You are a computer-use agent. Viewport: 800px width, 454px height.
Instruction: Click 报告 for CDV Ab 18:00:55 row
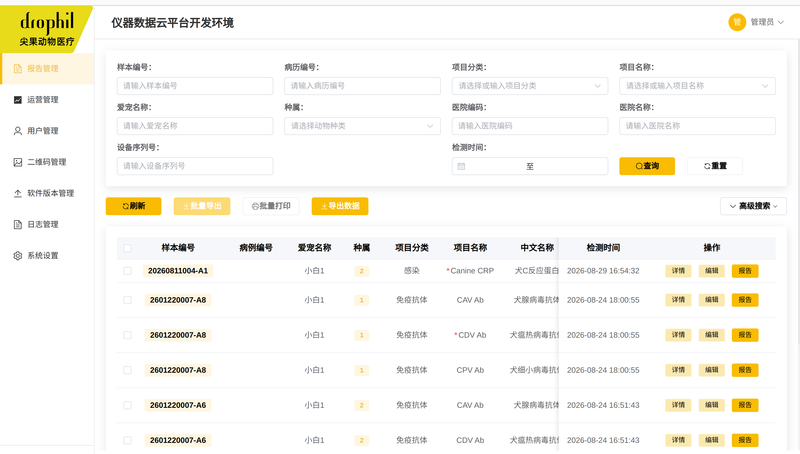pyautogui.click(x=745, y=335)
